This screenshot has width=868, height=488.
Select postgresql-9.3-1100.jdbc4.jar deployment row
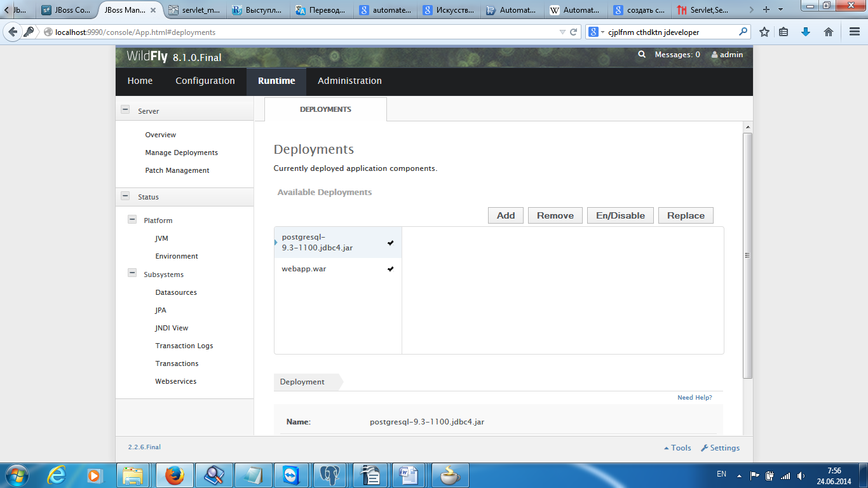click(x=338, y=242)
